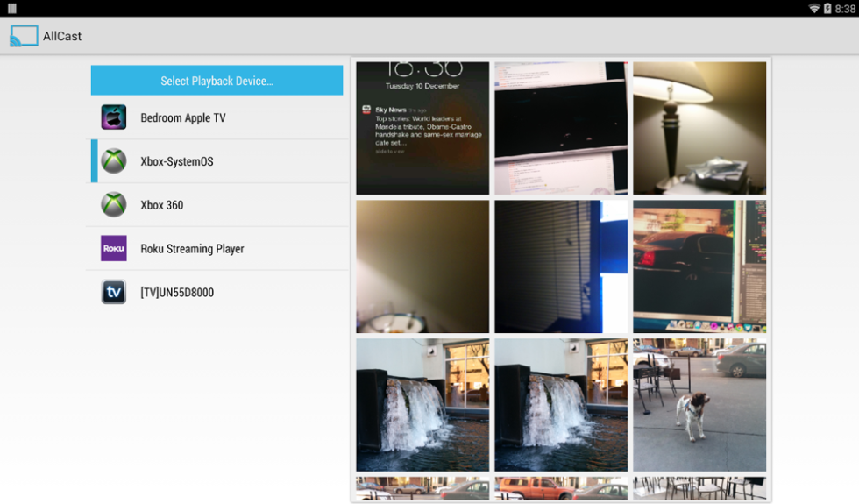Tap the AllCast app title text

(x=62, y=37)
